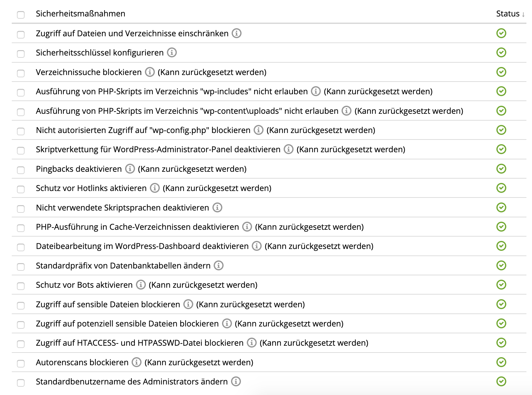The height and width of the screenshot is (395, 532).
Task: Click info icon for Standardpräfix von Datenbanktabellen ändern
Action: pos(219,265)
